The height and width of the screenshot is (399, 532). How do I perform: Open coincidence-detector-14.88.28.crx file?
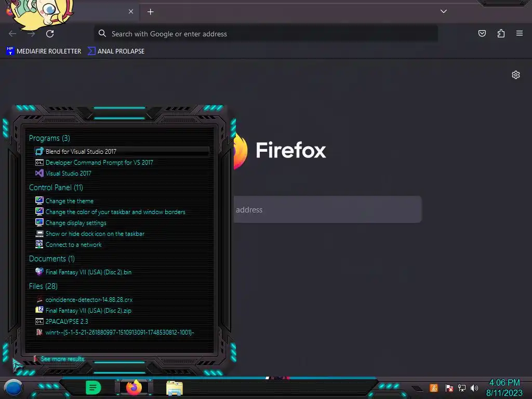coord(89,300)
